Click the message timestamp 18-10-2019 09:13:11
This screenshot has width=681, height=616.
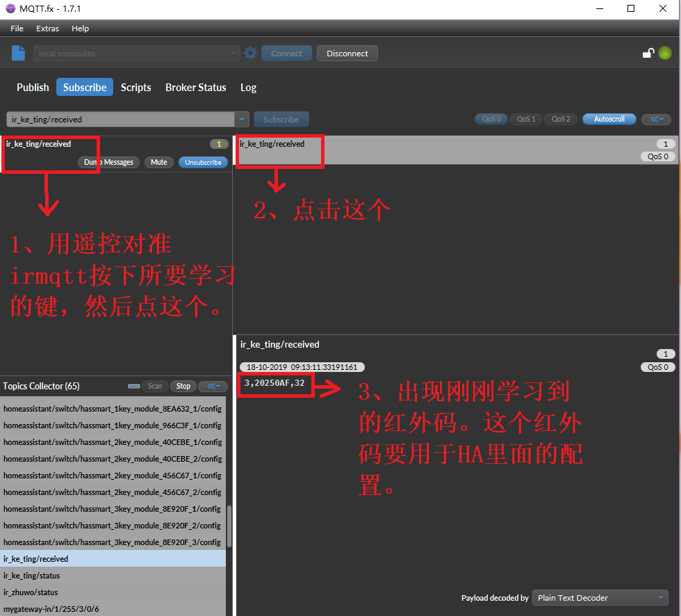pos(302,367)
